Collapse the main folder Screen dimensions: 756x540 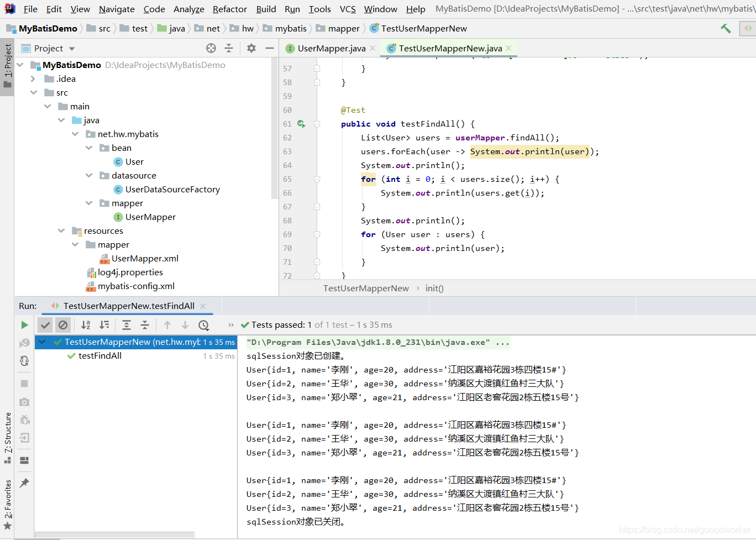coord(48,107)
